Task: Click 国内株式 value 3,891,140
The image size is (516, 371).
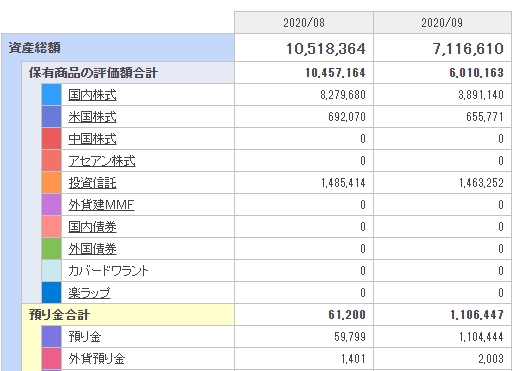Action: [481, 95]
